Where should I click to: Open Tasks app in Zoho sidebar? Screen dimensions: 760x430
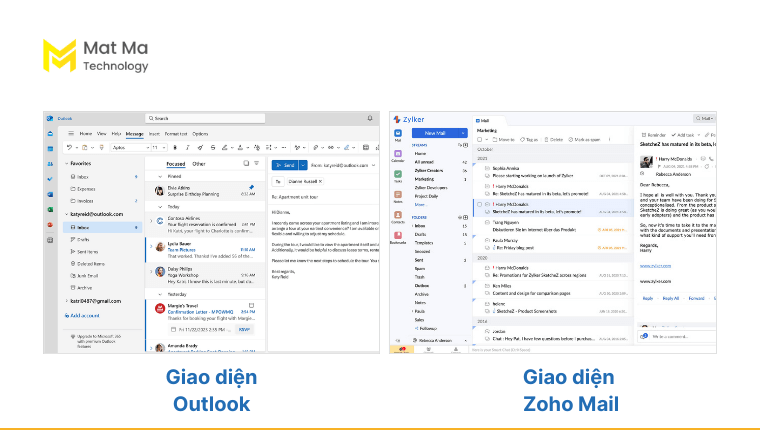click(397, 175)
